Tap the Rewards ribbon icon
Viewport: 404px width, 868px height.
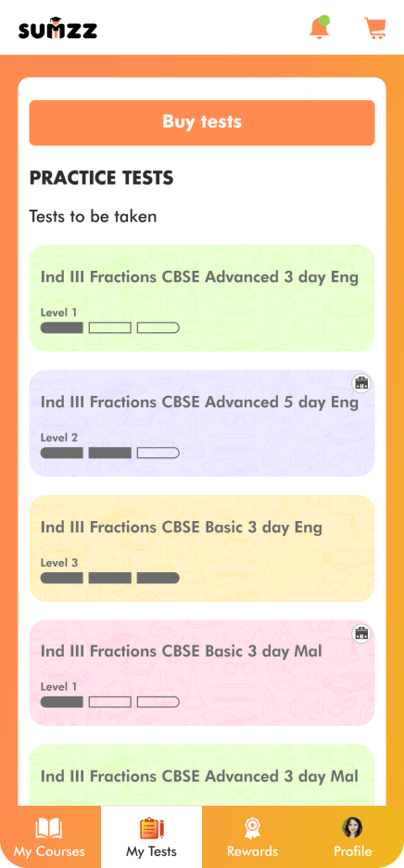(252, 829)
